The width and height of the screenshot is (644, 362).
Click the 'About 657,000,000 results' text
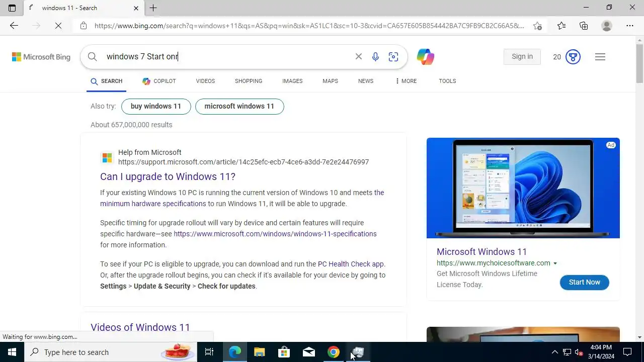(x=131, y=125)
